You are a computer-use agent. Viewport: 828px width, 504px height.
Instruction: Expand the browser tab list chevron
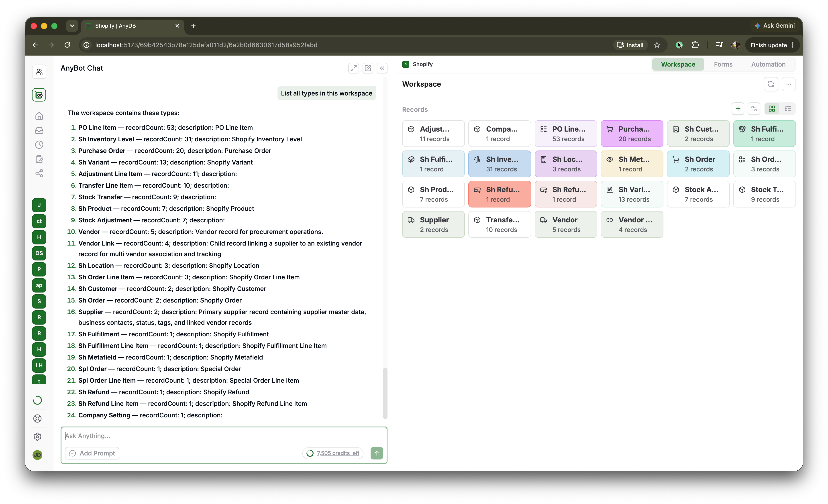pos(72,26)
